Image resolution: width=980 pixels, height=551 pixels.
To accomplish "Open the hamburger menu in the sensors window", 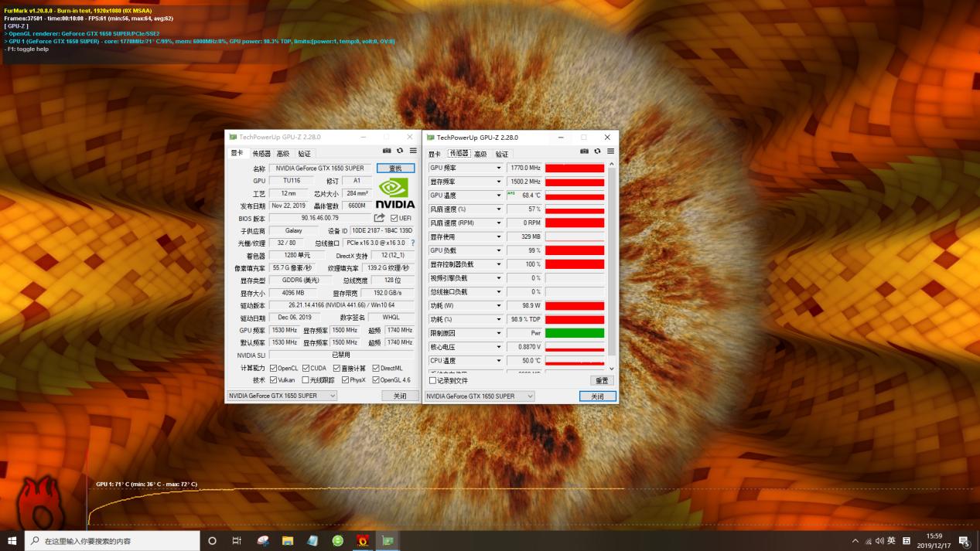I will pyautogui.click(x=610, y=151).
